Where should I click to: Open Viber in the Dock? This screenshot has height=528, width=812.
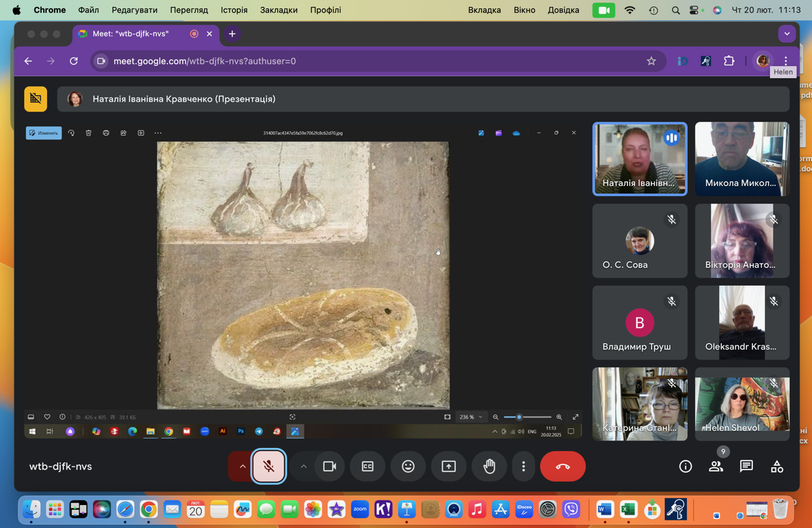coord(572,509)
